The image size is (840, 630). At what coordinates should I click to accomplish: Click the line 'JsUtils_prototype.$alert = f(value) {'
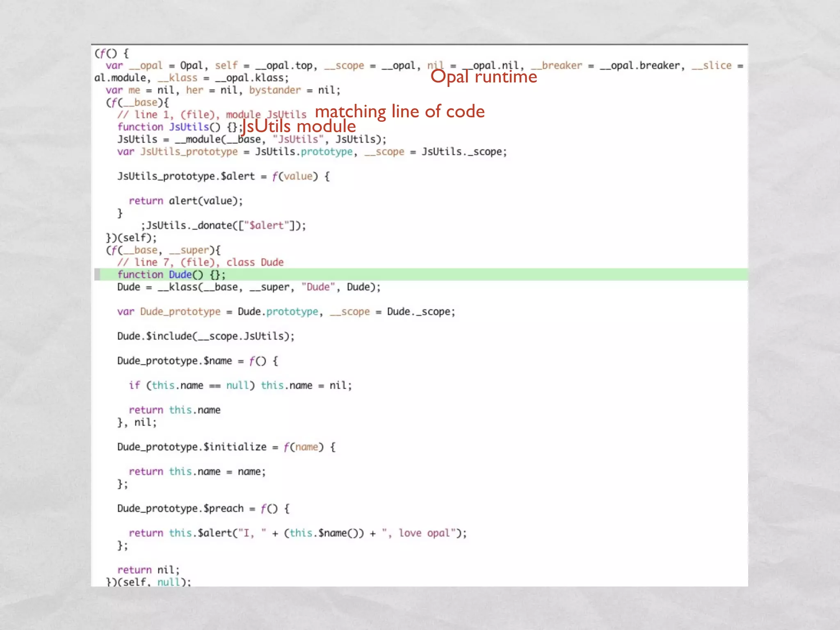[224, 176]
